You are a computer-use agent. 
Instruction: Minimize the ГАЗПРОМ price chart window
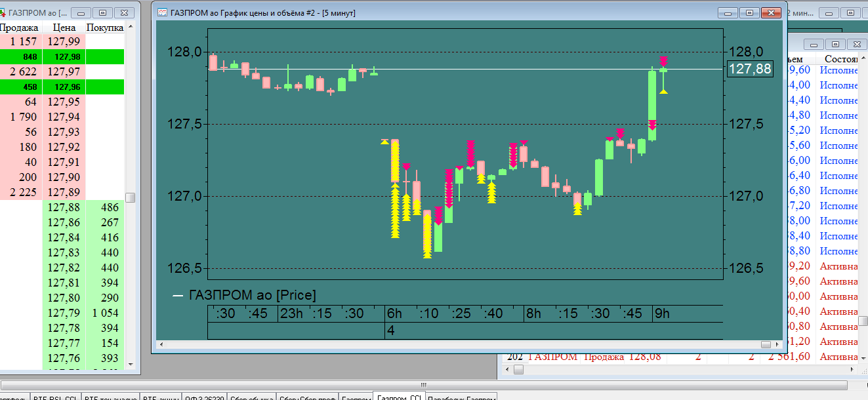(728, 12)
